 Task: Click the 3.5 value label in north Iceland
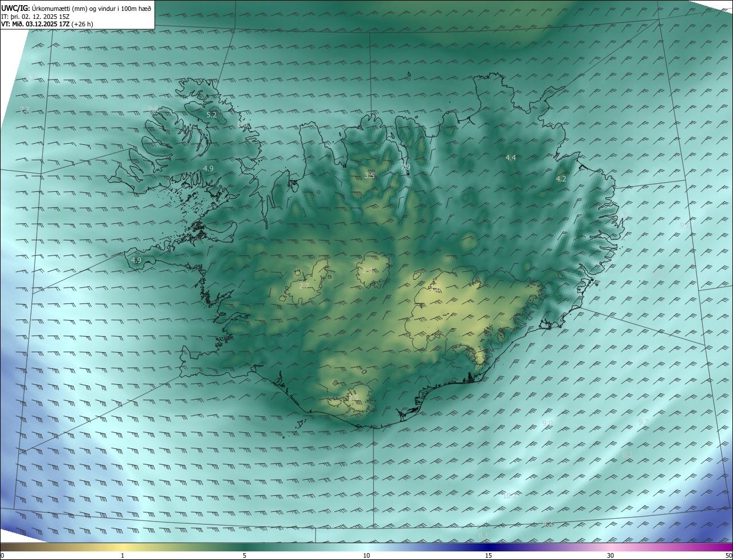click(369, 176)
